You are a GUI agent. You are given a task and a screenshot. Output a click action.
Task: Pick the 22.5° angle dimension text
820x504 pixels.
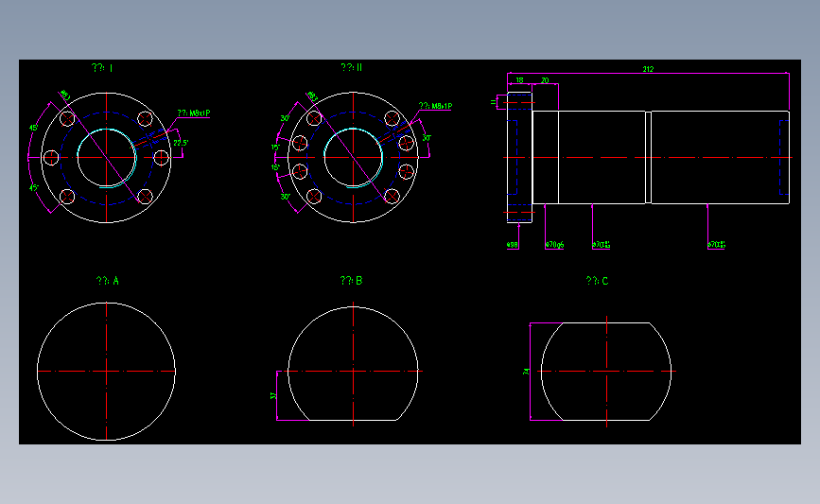(x=181, y=143)
